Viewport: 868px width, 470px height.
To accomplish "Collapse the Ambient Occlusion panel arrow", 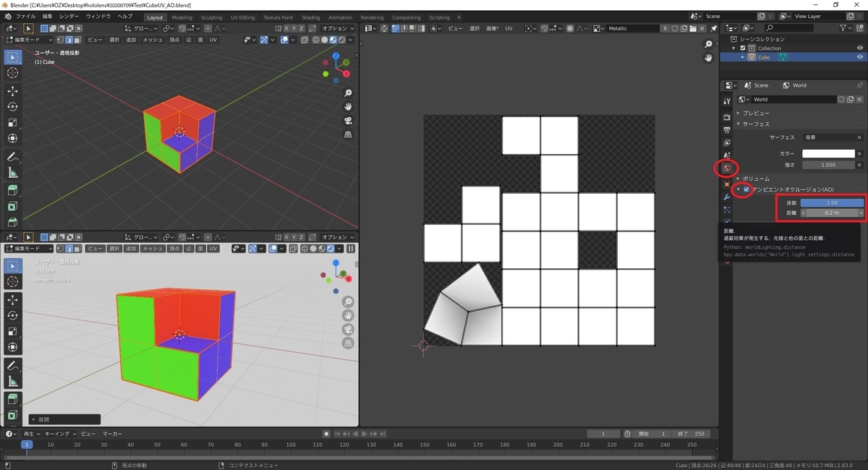I will tap(739, 189).
